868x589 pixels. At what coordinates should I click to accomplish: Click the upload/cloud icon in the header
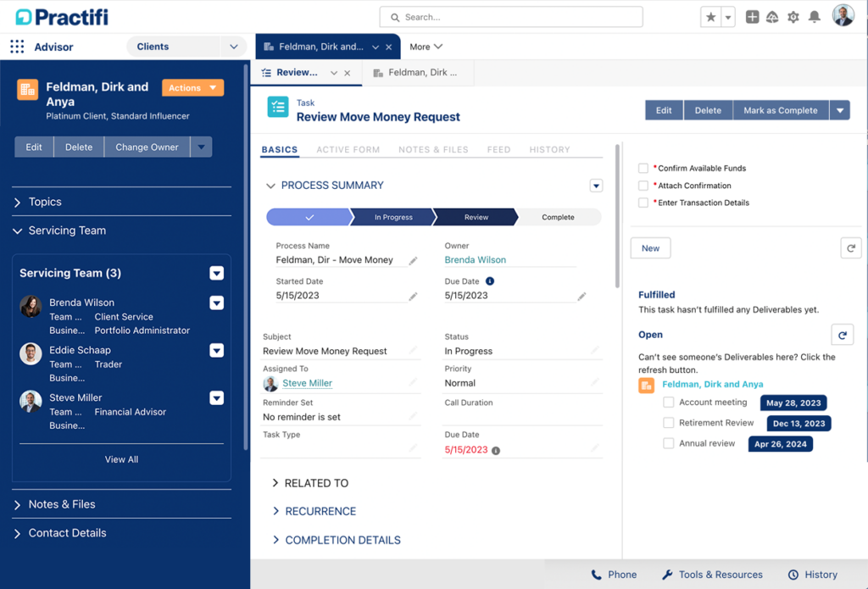pyautogui.click(x=772, y=15)
